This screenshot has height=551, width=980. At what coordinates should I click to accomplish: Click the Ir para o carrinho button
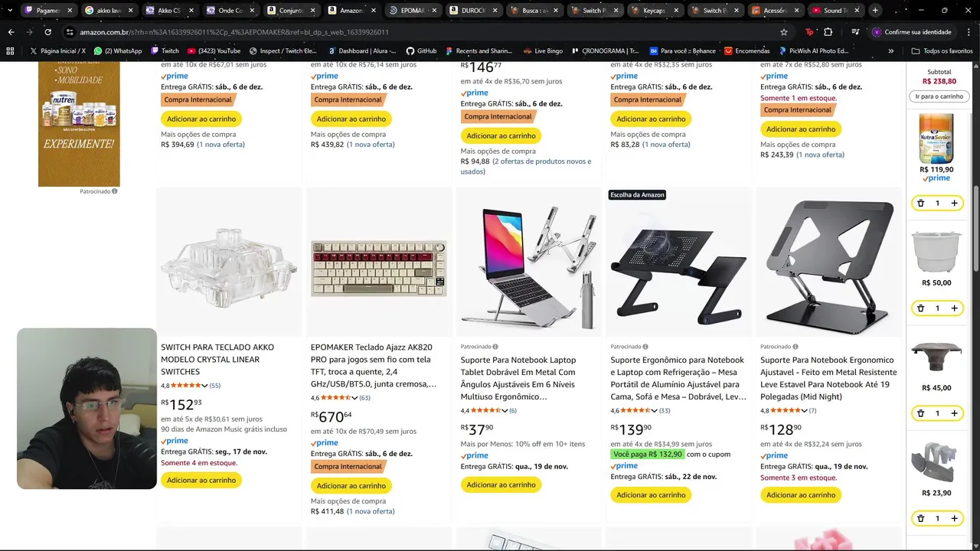(939, 96)
